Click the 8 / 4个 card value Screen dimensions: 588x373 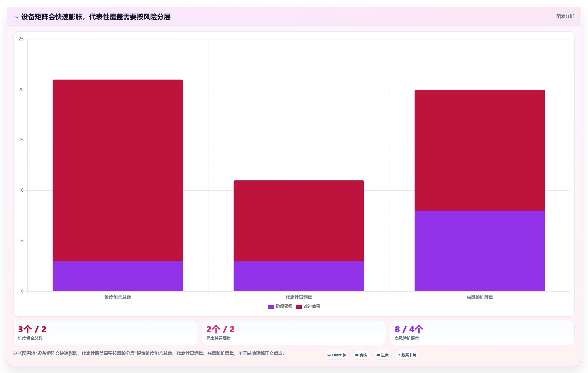click(x=409, y=329)
